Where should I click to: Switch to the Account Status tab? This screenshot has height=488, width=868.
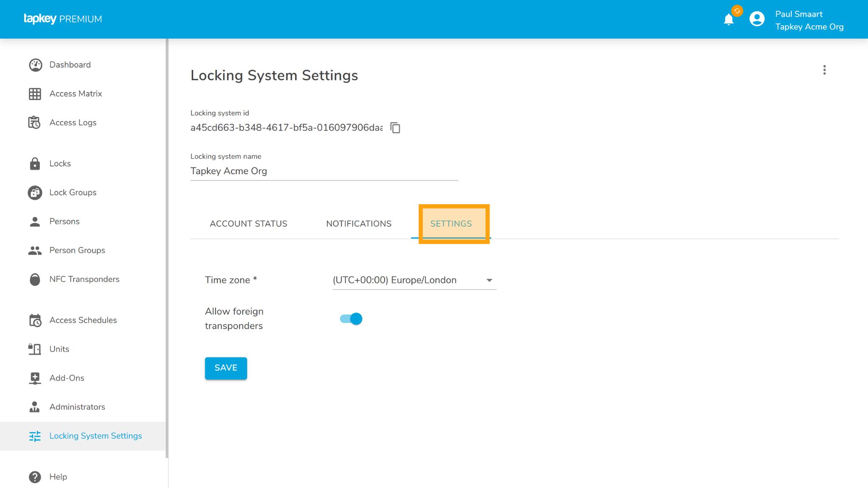(x=248, y=224)
